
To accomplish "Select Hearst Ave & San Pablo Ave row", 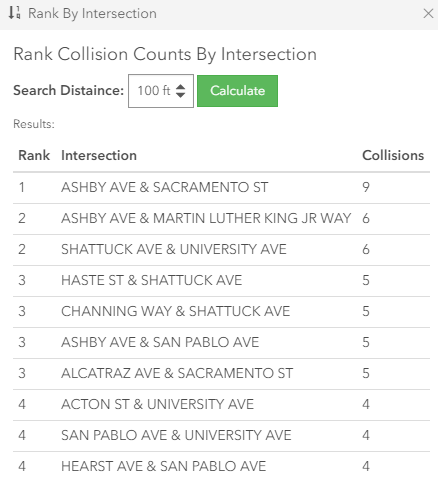I will point(221,467).
